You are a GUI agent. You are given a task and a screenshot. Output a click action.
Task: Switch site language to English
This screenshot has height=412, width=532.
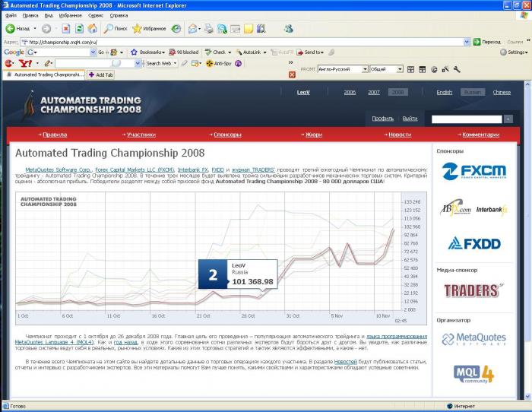tap(444, 92)
